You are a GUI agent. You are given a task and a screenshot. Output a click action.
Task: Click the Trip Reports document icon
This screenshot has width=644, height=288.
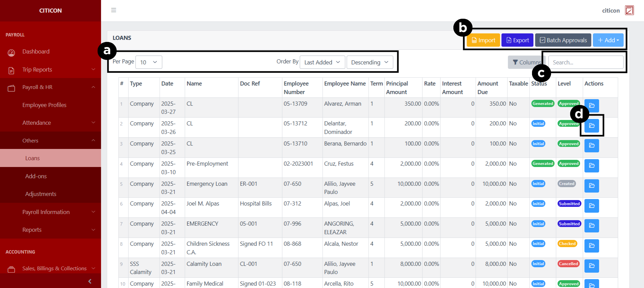click(x=11, y=71)
